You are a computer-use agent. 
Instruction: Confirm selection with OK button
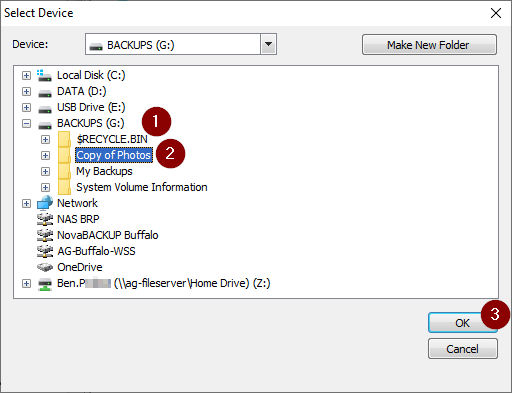463,323
